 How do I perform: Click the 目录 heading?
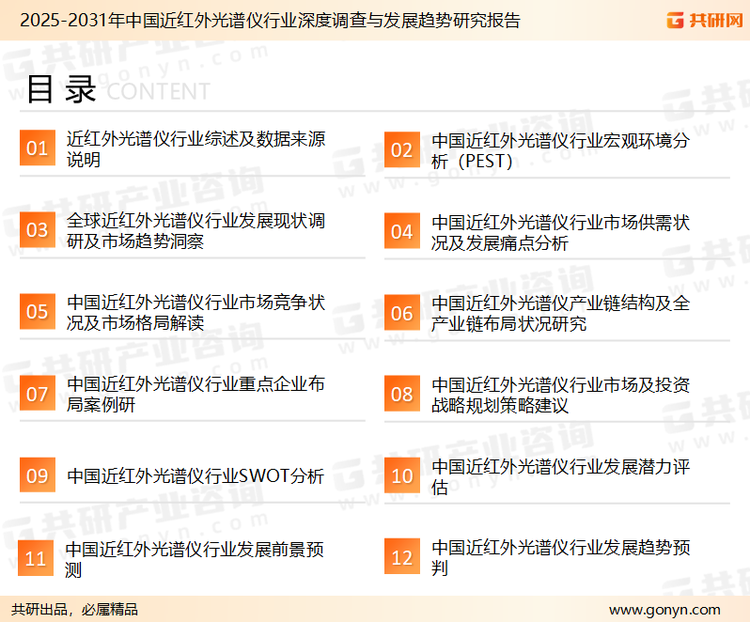[x=61, y=89]
